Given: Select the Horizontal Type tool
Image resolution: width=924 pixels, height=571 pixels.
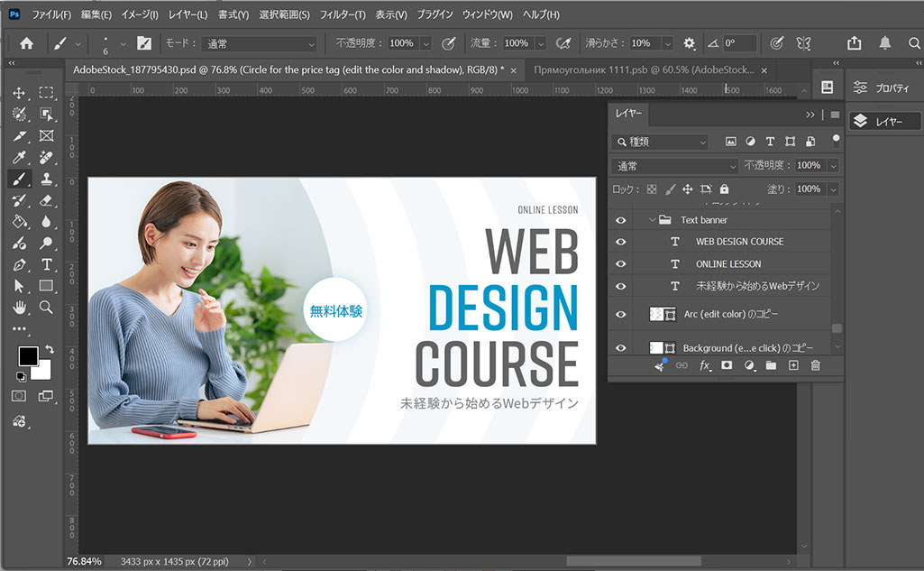Looking at the screenshot, I should (x=46, y=265).
